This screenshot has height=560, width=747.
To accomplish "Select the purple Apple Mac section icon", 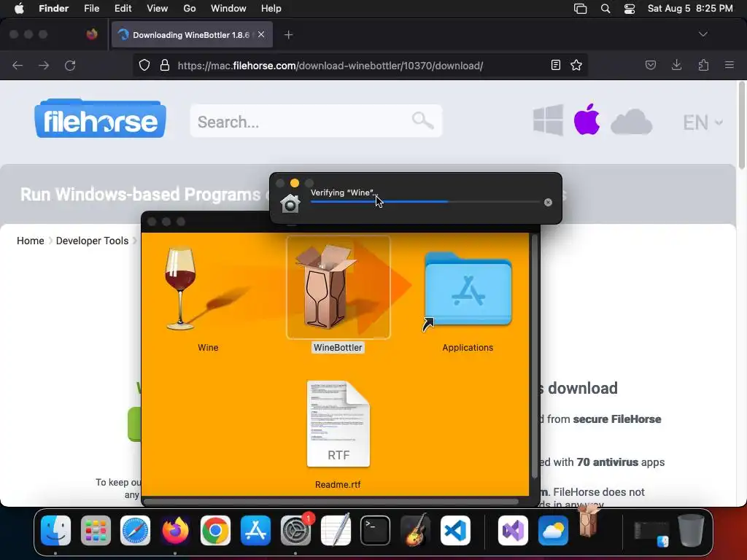I will (x=587, y=120).
